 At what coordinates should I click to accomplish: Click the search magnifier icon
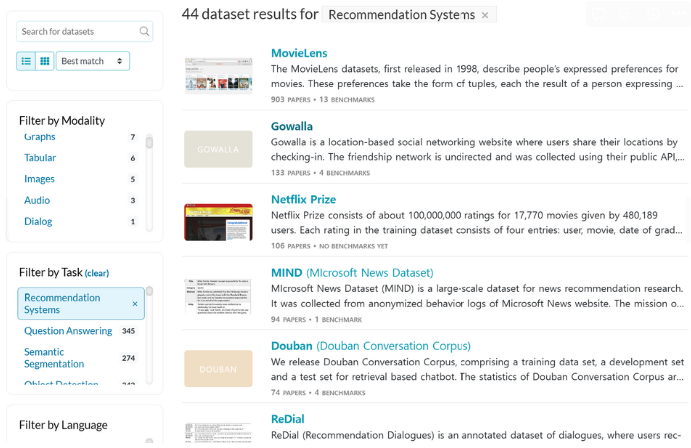[144, 31]
